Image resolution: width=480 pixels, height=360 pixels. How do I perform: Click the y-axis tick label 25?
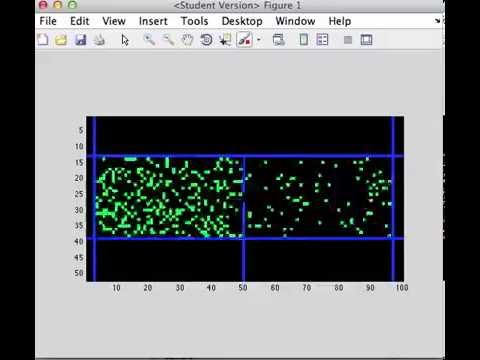tap(79, 194)
